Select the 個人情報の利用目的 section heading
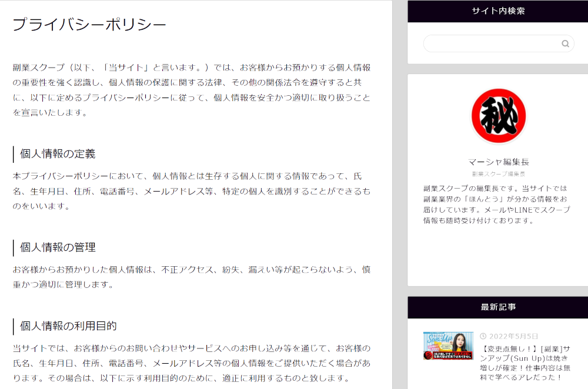 coord(68,326)
